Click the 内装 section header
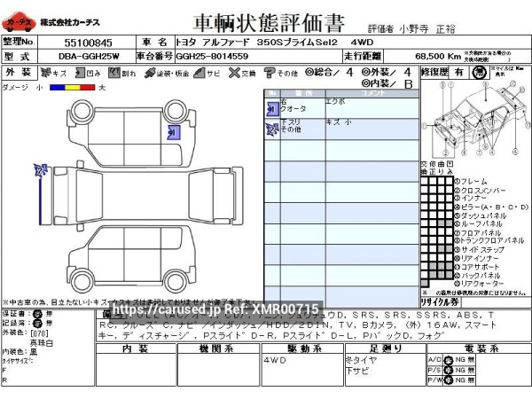Screen dimensions: 532x399 [x=136, y=348]
